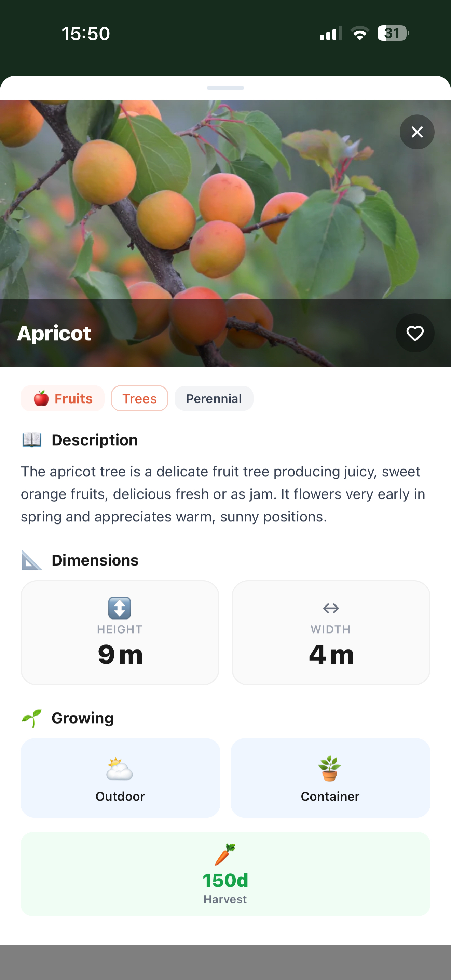Tap the sheet drag handle at the top
This screenshot has height=980, width=451.
tap(225, 88)
